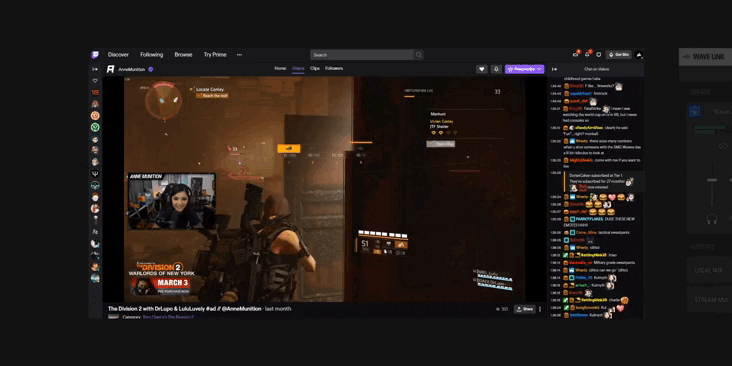Collapse the Chat on Videos panel

point(554,69)
